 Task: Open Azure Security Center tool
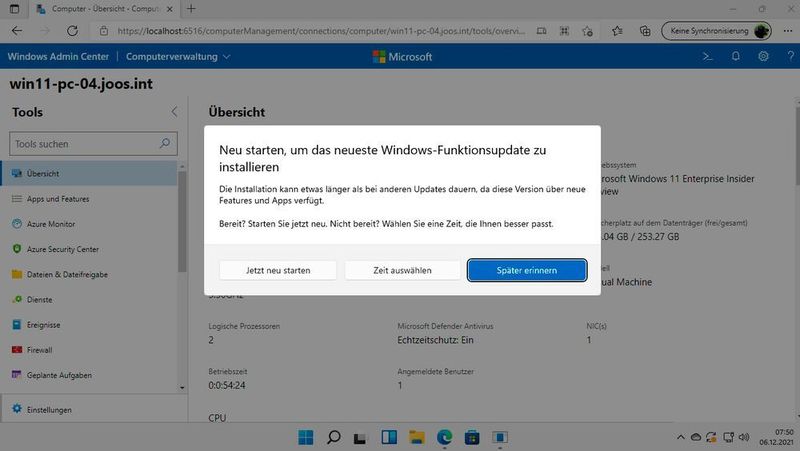[x=90, y=249]
